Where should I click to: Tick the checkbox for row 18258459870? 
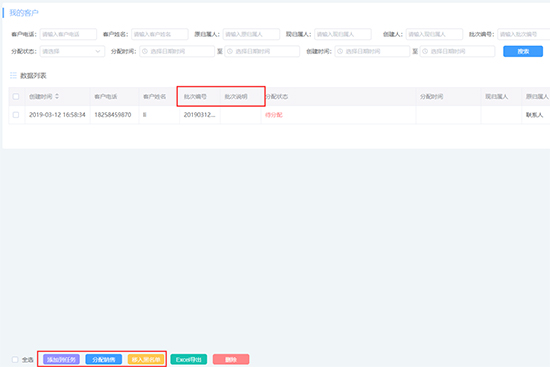pyautogui.click(x=16, y=115)
